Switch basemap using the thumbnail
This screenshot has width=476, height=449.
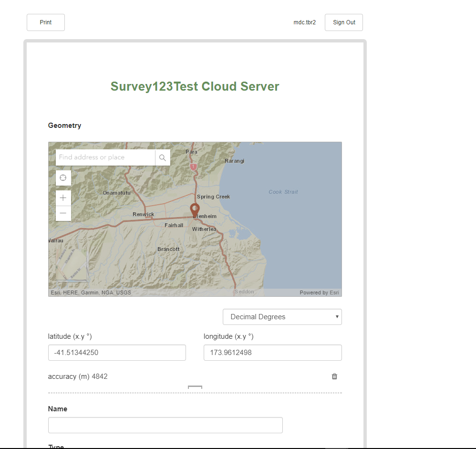[72, 265]
